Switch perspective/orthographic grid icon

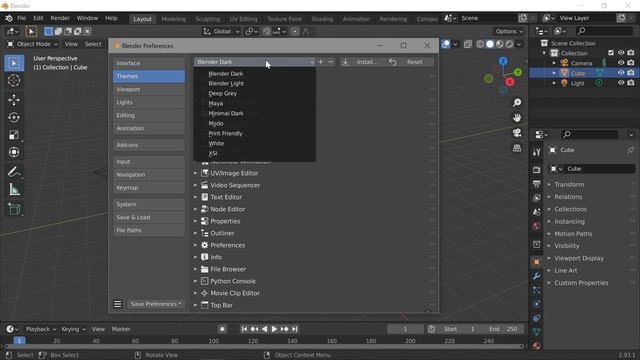(517, 148)
